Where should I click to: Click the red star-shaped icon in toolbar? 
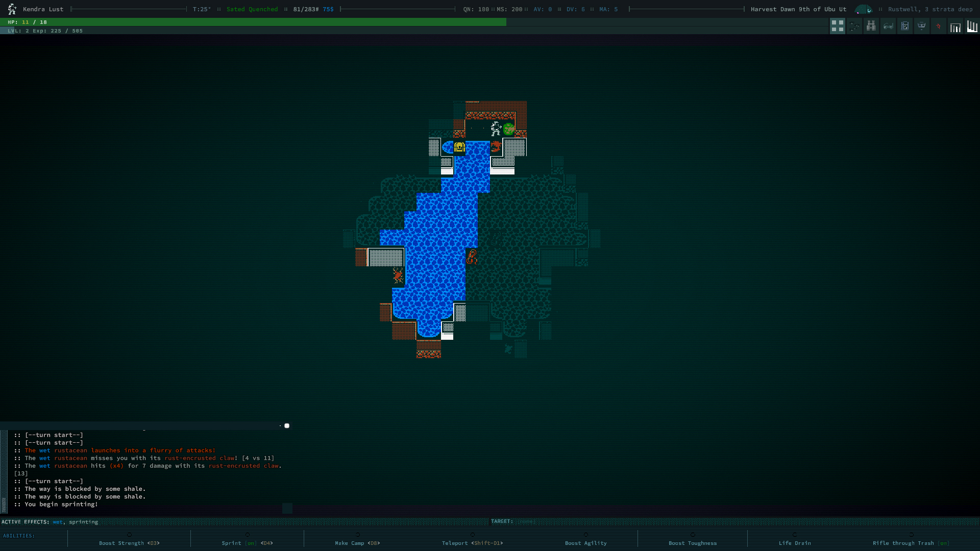tap(938, 26)
